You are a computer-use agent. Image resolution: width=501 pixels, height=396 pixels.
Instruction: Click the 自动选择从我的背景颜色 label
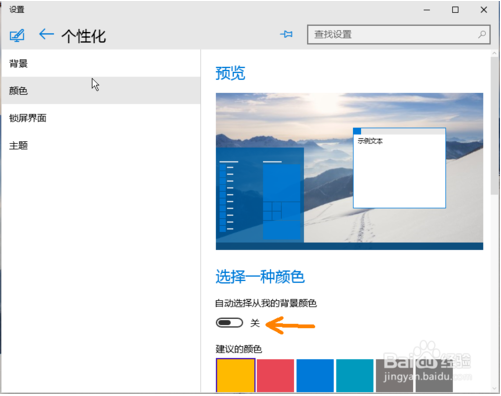click(x=266, y=303)
